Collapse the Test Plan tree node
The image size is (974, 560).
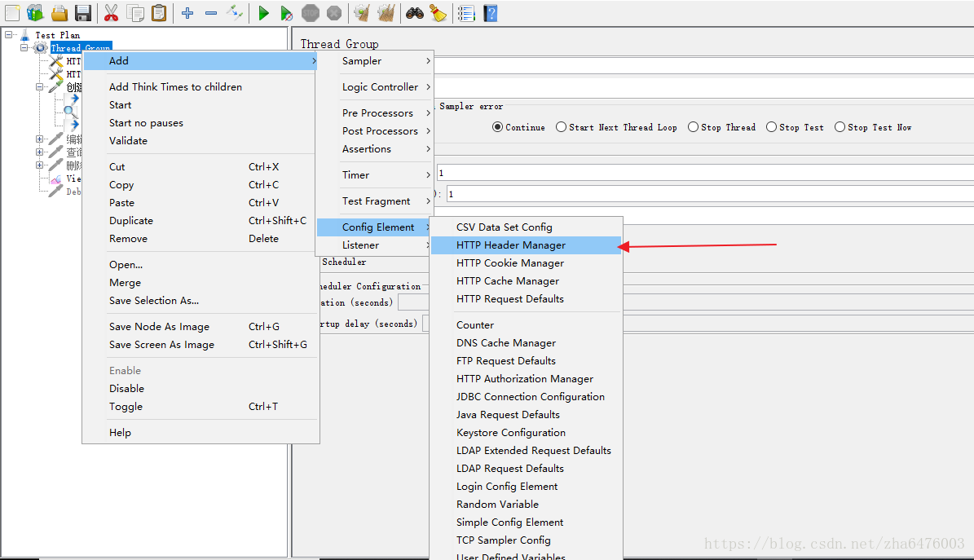point(9,35)
